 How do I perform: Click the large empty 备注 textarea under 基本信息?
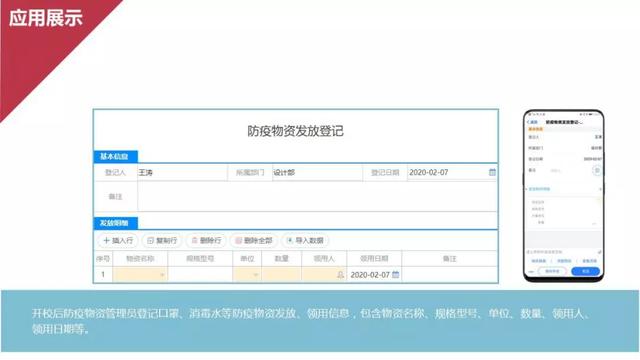point(318,197)
